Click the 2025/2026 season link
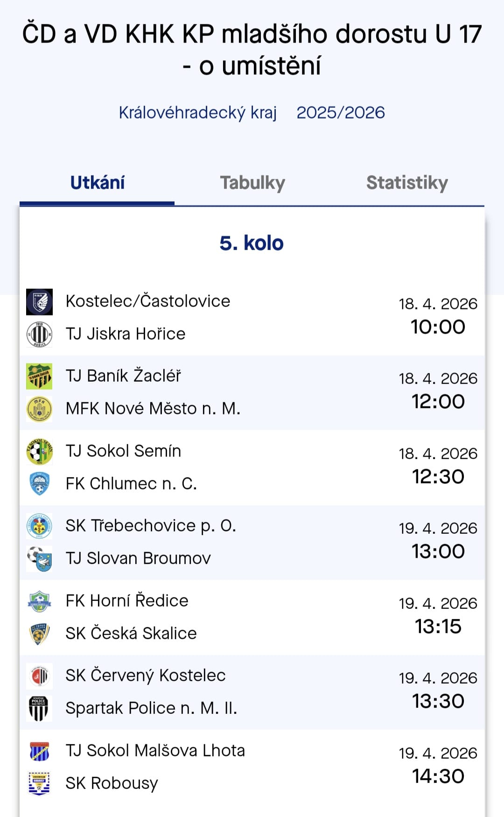Screen dimensions: 504x817 [x=341, y=113]
